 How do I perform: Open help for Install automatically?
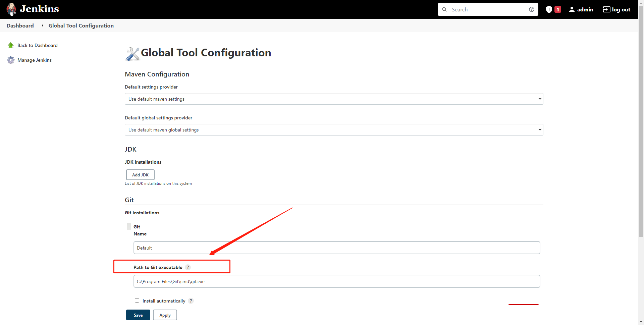(191, 301)
